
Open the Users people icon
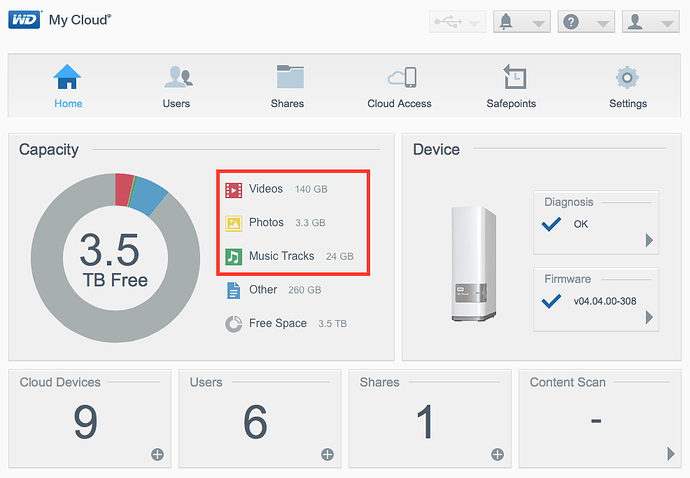(178, 77)
